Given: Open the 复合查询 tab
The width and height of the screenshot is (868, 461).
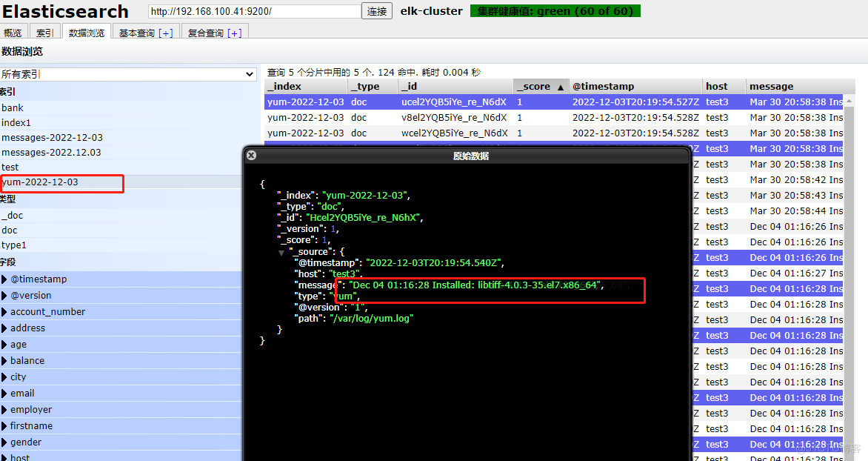Looking at the screenshot, I should pyautogui.click(x=205, y=33).
